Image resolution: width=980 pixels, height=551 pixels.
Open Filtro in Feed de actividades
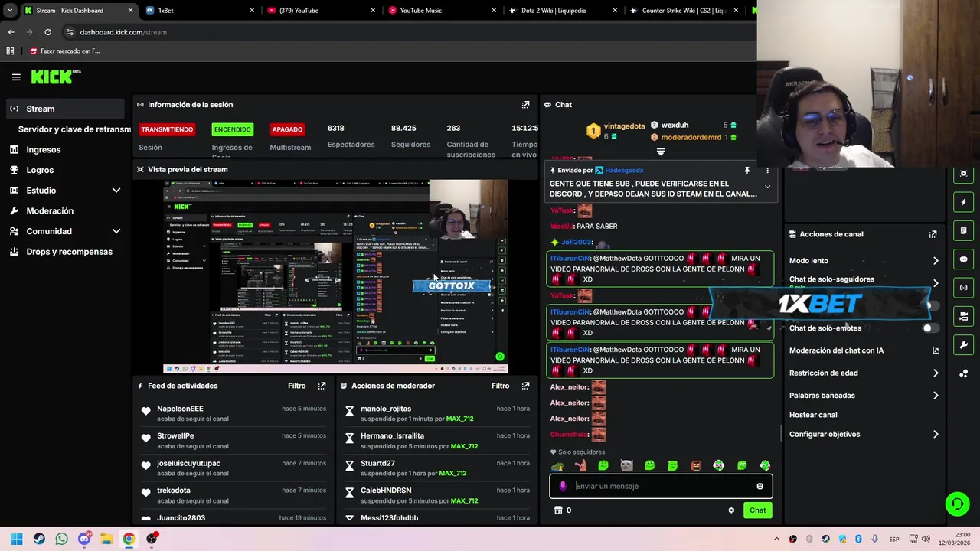pyautogui.click(x=297, y=386)
